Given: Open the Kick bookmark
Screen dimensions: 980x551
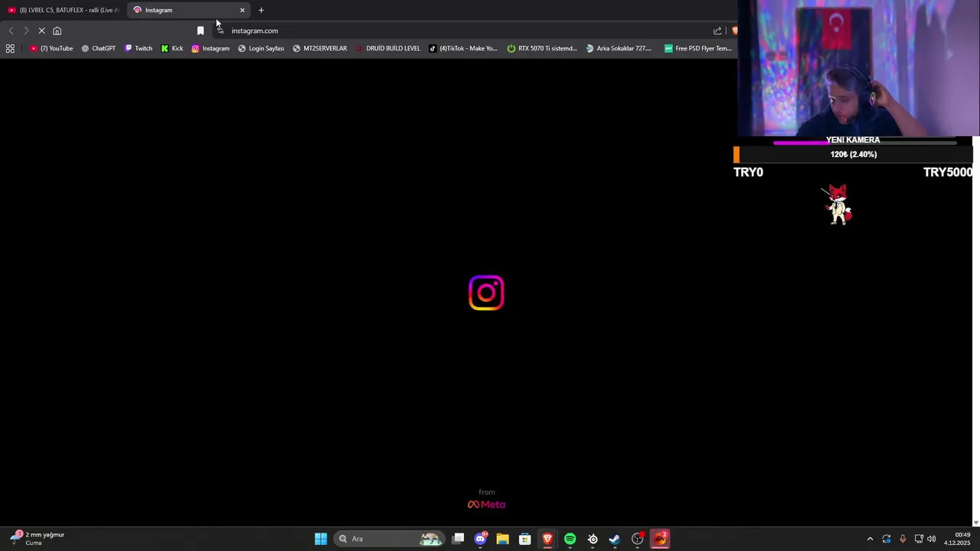Looking at the screenshot, I should click(172, 48).
